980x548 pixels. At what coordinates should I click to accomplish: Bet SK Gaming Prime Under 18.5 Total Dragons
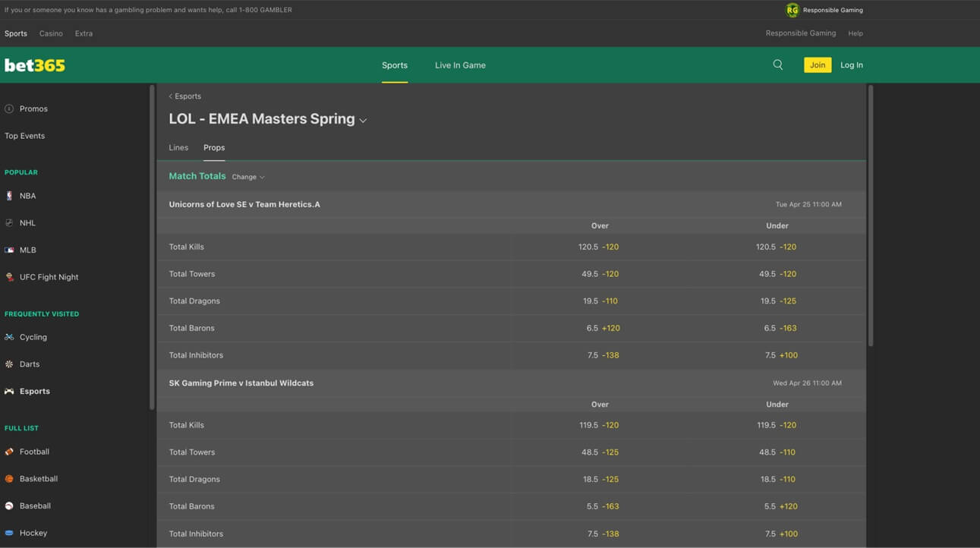coord(777,480)
